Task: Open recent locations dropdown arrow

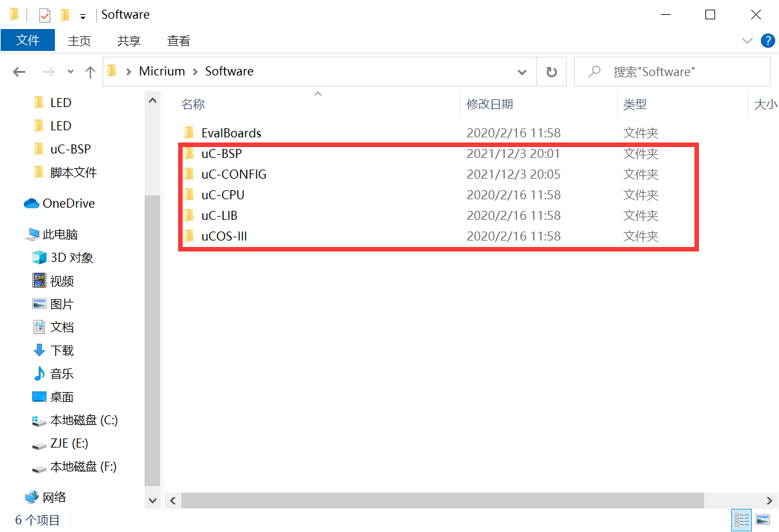Action: click(x=70, y=72)
